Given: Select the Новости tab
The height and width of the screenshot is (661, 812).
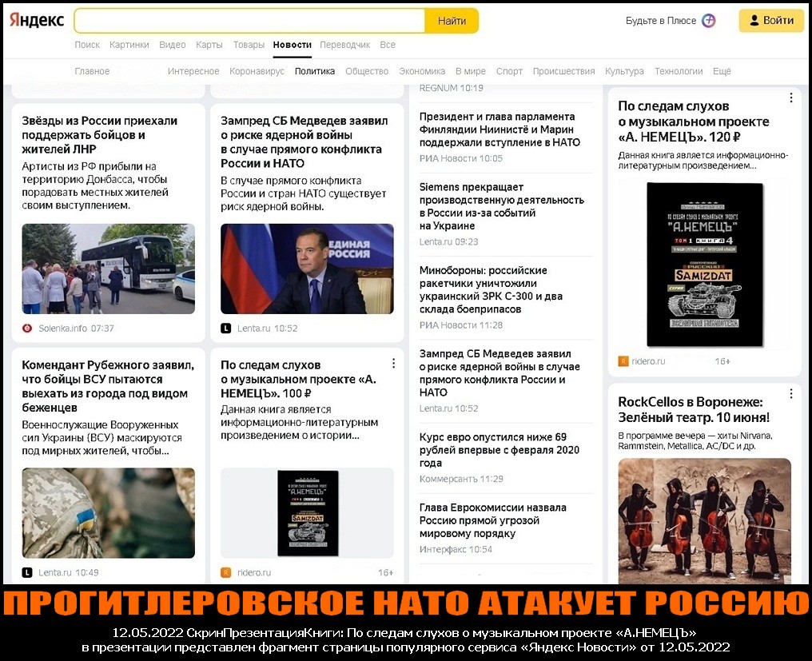Looking at the screenshot, I should point(292,45).
